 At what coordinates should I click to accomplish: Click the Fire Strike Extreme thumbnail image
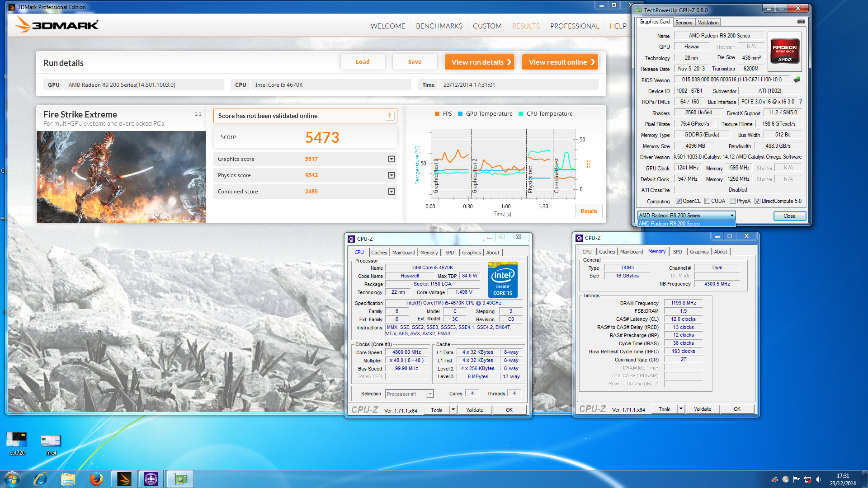(x=121, y=177)
